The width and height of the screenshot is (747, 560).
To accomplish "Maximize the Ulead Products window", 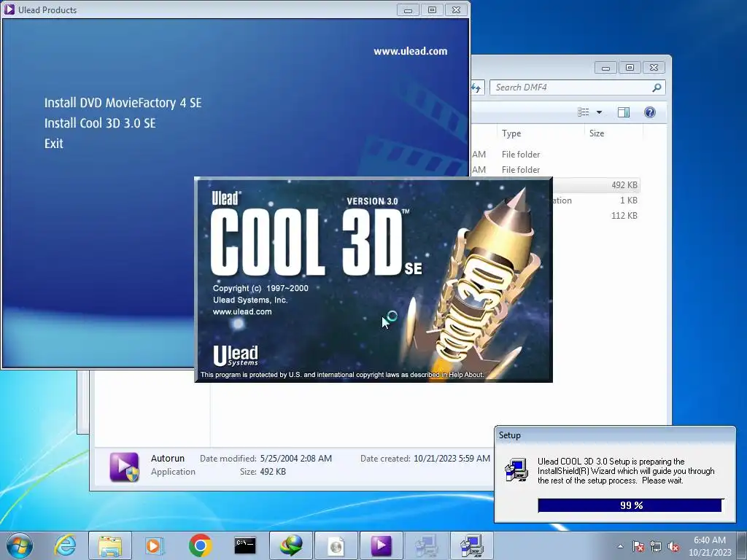I will (432, 10).
